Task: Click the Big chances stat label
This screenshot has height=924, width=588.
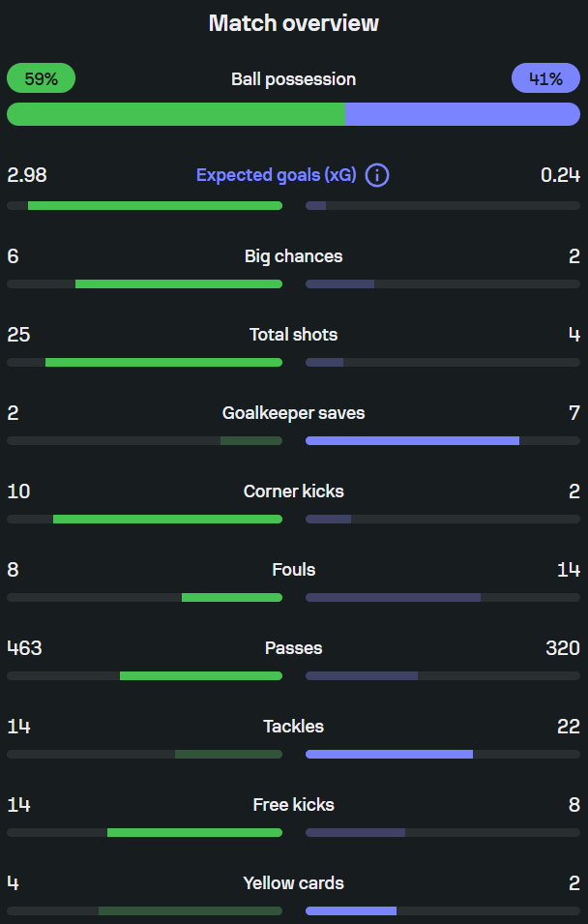Action: click(293, 256)
